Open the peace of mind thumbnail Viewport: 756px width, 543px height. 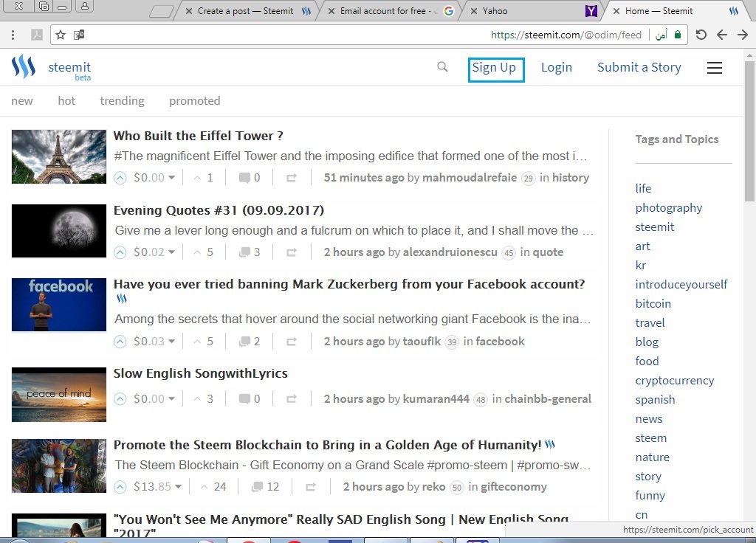(x=59, y=395)
